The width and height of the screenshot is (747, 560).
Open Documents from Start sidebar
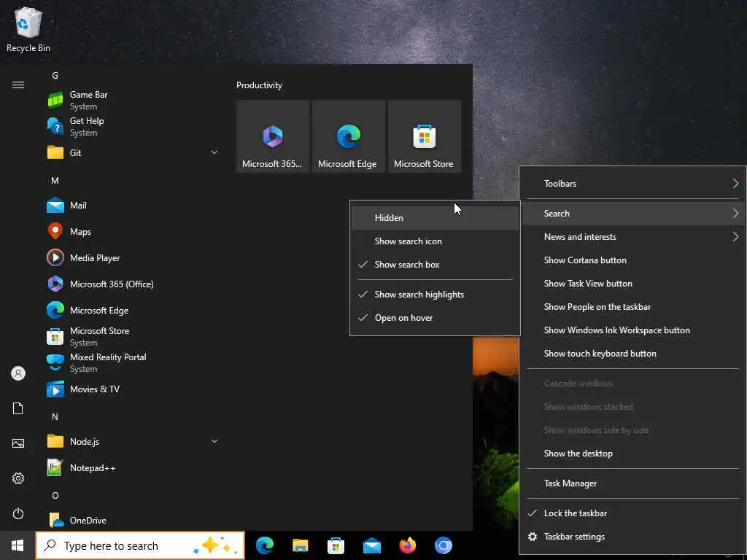pos(18,408)
